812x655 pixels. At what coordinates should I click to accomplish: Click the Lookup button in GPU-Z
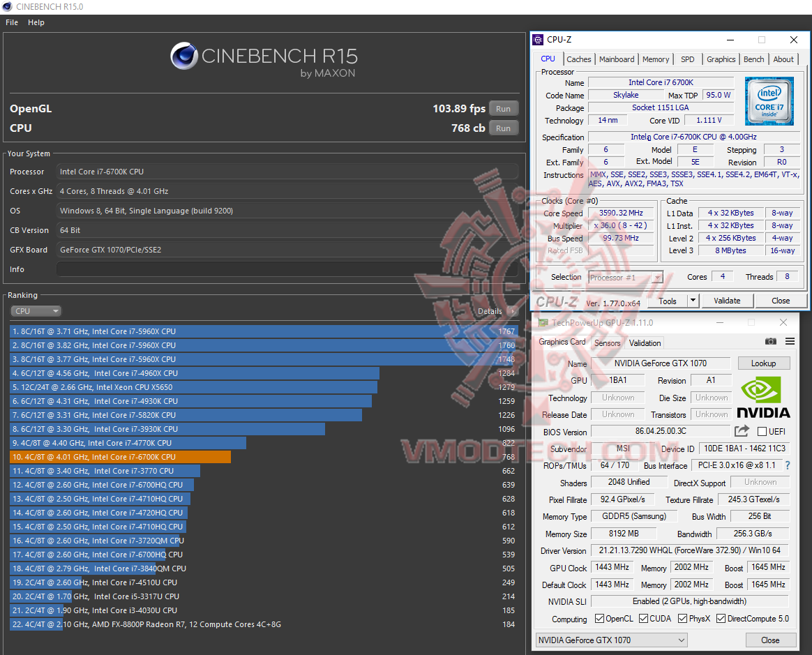click(763, 363)
